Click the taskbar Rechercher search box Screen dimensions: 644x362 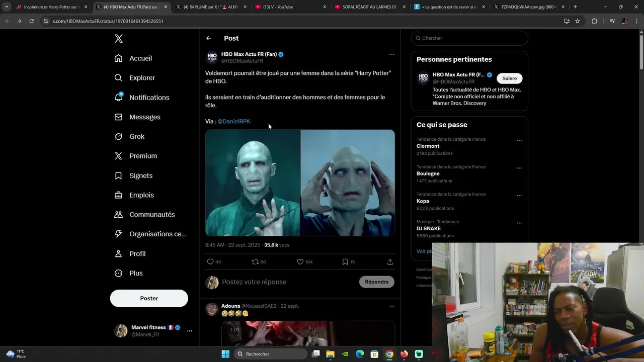[x=271, y=354]
